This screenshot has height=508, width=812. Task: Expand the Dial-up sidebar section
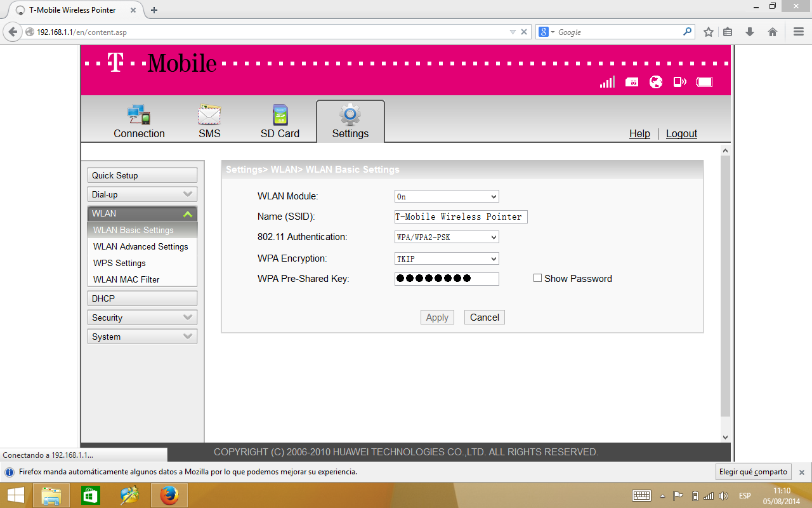tap(142, 194)
